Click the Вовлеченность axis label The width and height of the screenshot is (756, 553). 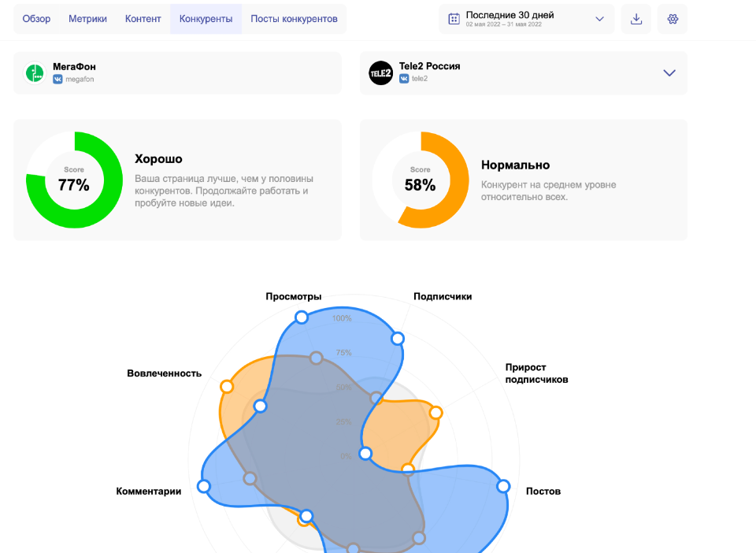coord(165,373)
